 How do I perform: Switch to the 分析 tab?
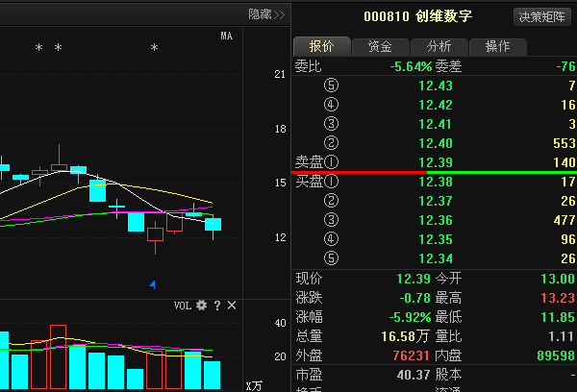point(439,47)
